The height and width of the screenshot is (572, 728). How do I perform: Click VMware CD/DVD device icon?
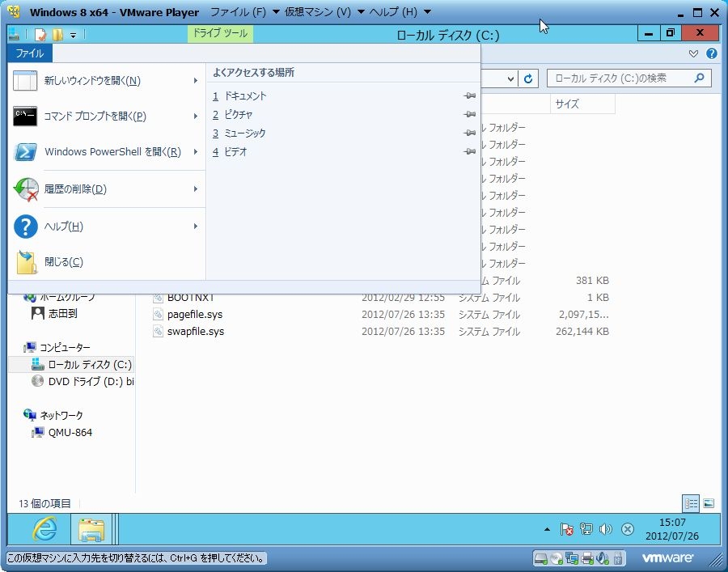(557, 557)
